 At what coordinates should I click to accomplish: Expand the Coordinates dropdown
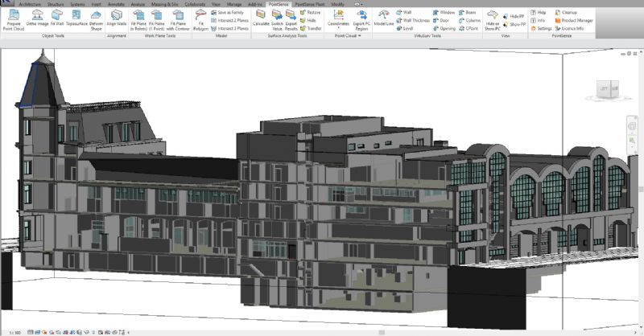coord(339,29)
